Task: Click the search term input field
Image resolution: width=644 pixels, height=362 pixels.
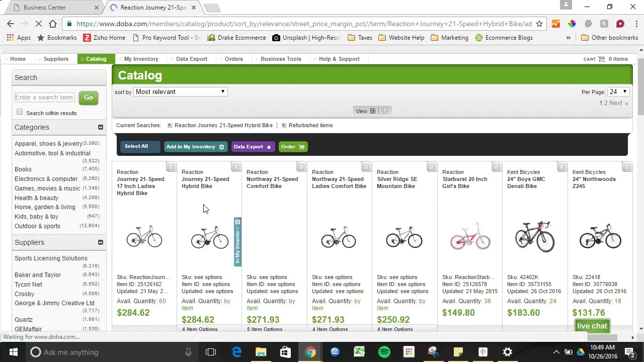Action: tap(45, 97)
